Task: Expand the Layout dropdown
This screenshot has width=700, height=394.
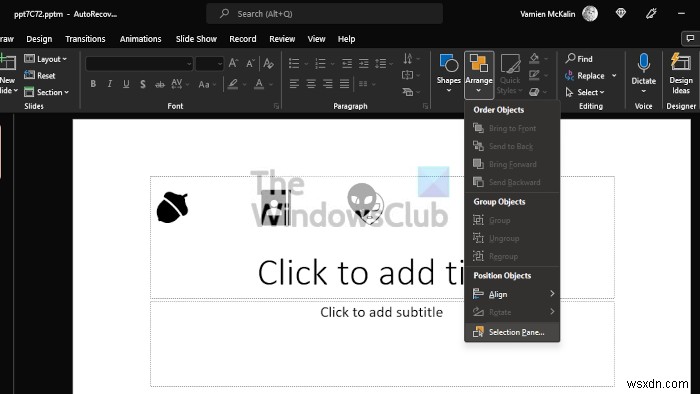Action: (x=46, y=58)
